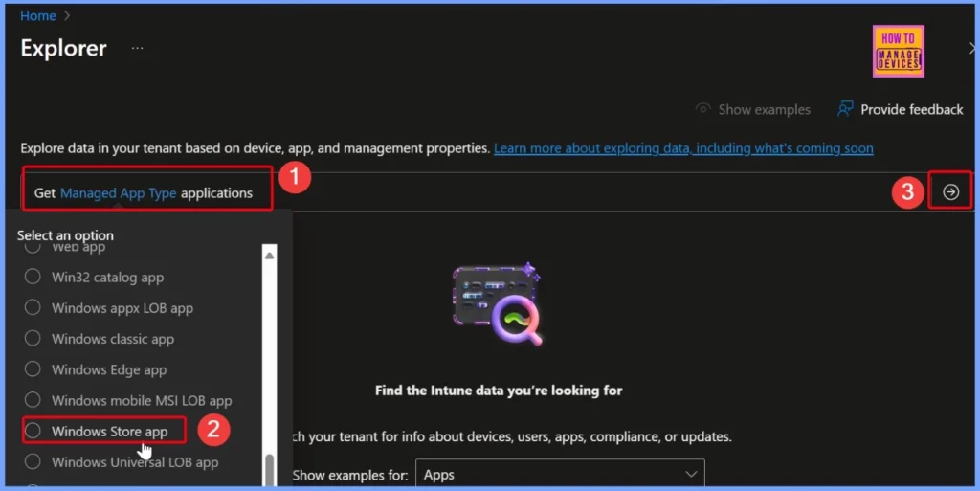Click the word 'Get' in the query
This screenshot has width=980, height=491.
(x=45, y=193)
